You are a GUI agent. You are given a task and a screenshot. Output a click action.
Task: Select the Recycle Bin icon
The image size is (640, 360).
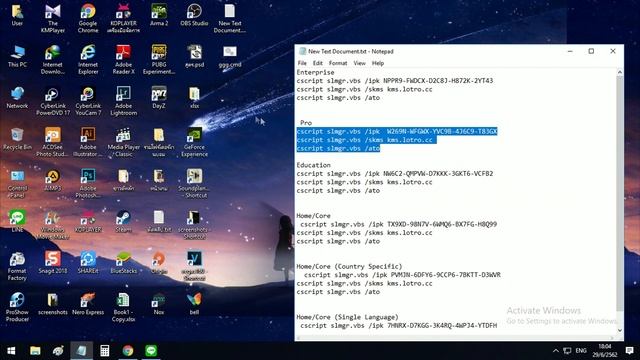[17, 139]
